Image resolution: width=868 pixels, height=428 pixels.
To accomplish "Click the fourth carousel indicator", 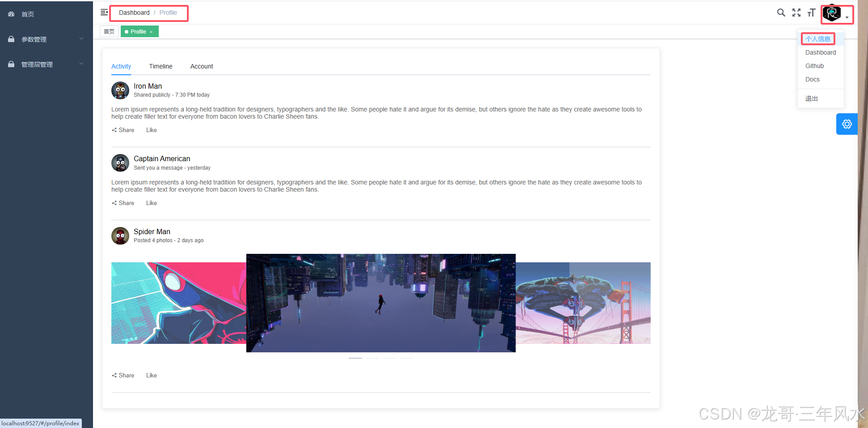I will [x=406, y=358].
